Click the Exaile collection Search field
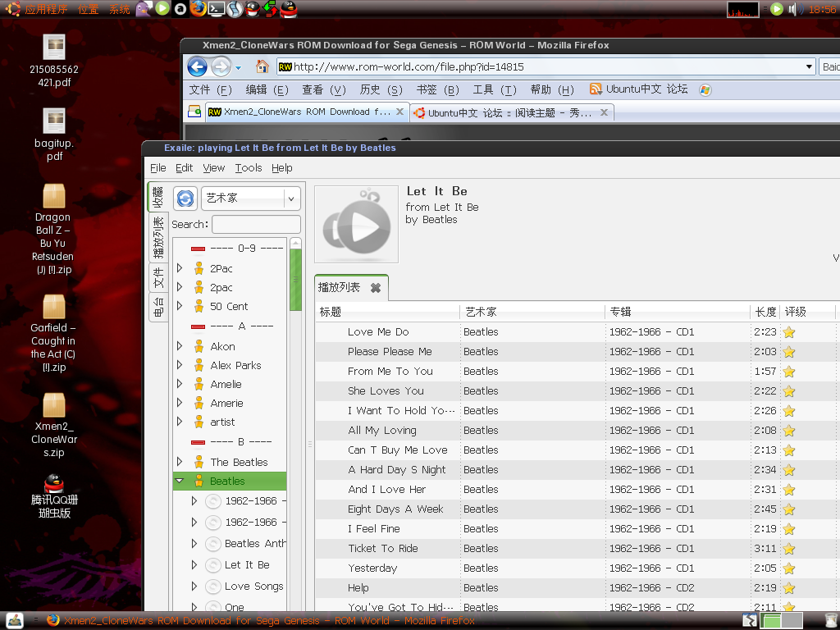Screen dimensions: 840x630 click(x=256, y=225)
